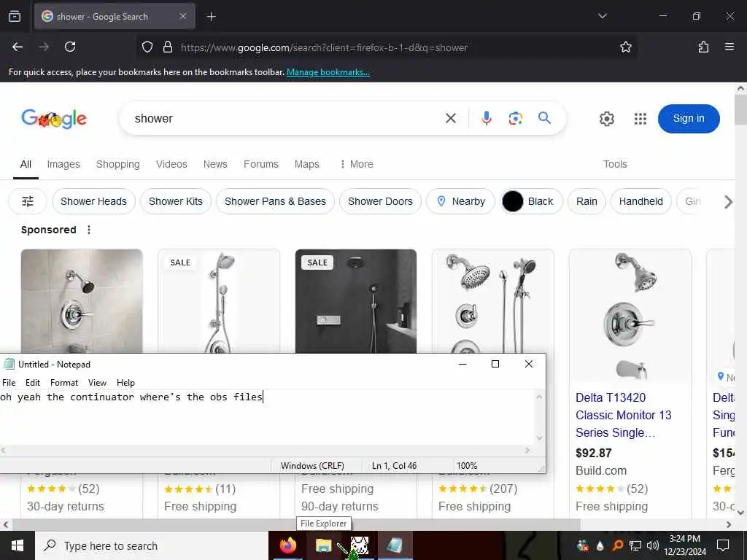
Task: Switch to the News results tab
Action: [215, 164]
